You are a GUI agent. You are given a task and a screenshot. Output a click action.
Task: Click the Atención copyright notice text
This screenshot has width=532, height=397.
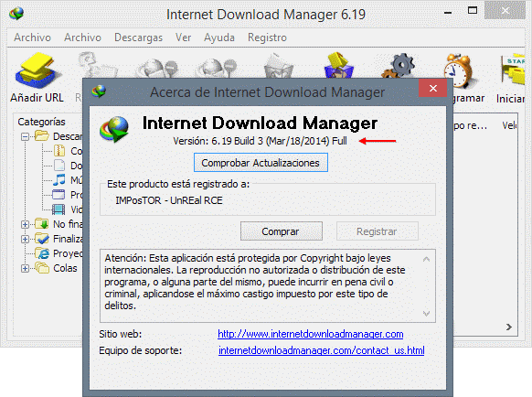255,282
